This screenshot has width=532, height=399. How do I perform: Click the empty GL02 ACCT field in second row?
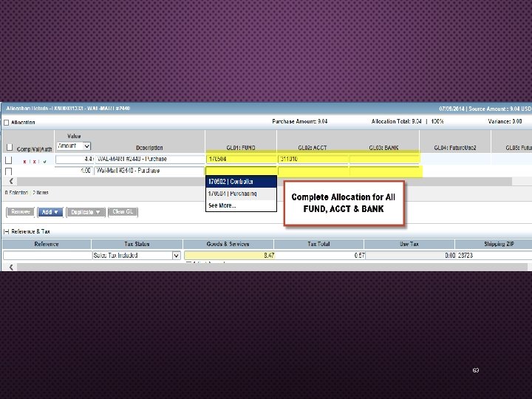(313, 171)
